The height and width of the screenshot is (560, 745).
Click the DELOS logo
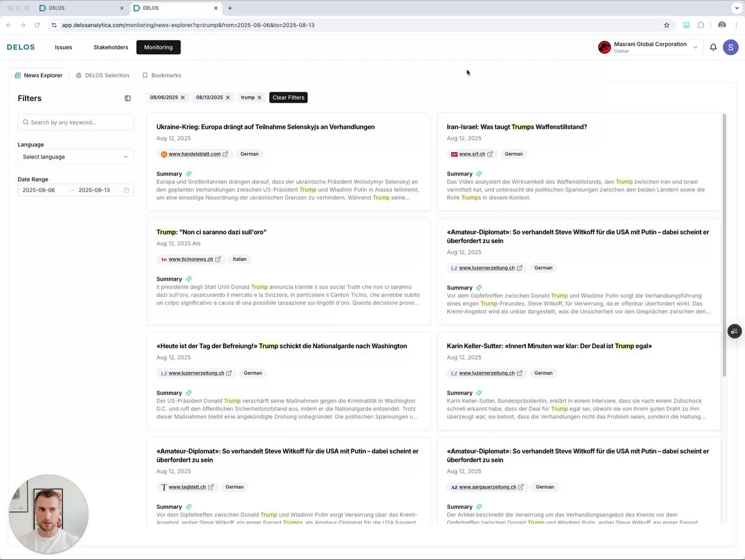(x=21, y=47)
